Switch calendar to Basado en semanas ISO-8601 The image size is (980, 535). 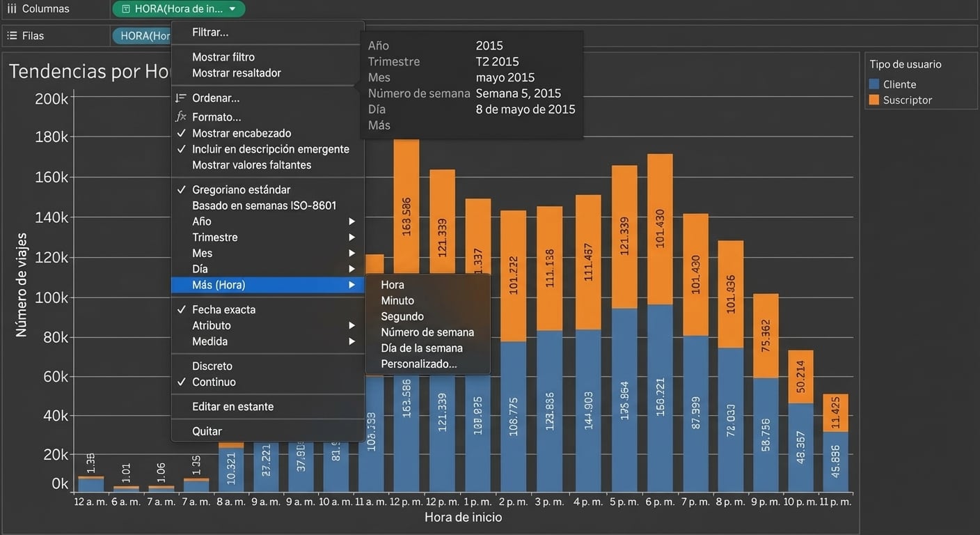[x=264, y=205]
